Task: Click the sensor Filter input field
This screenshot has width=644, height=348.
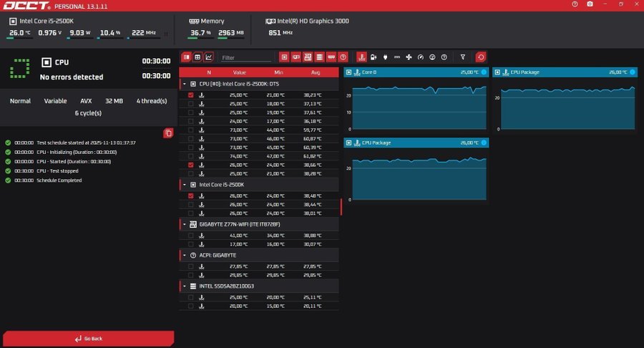Action: [245, 57]
